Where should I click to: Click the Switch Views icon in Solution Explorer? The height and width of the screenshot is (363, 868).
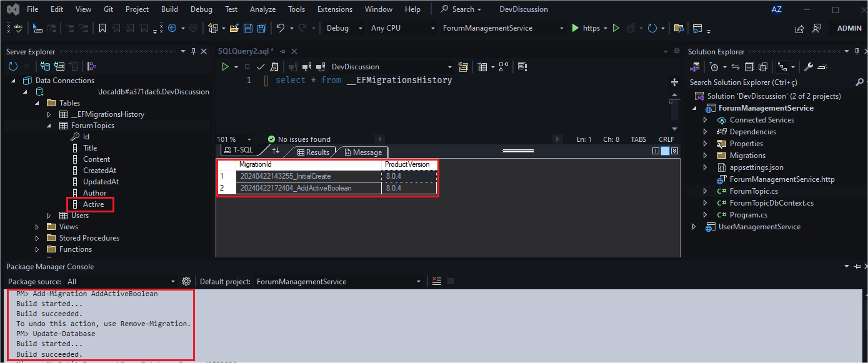click(x=694, y=67)
